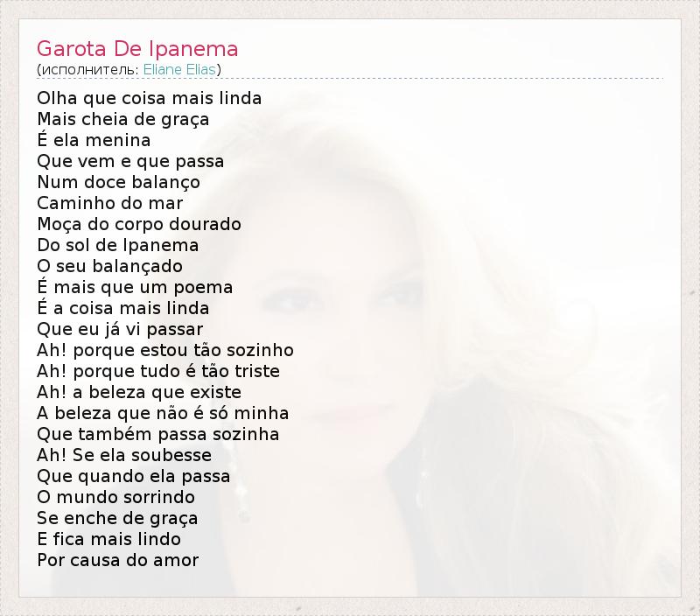The width and height of the screenshot is (700, 616).
Task: Click the line 'É mais que um poema'
Action: (x=135, y=287)
